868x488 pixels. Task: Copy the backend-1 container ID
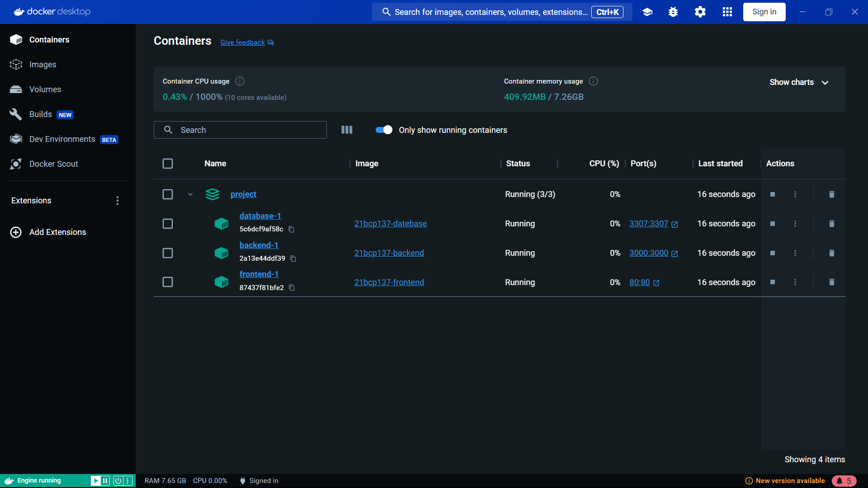click(293, 259)
